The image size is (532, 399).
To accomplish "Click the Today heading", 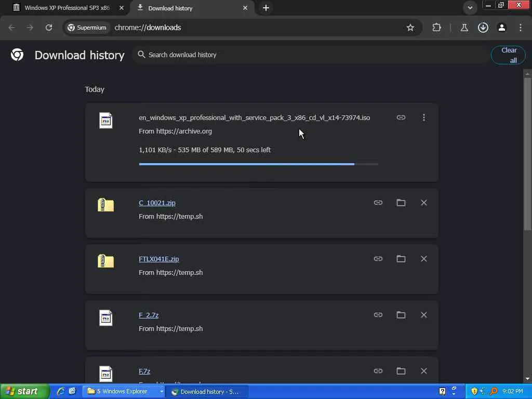I will pos(95,89).
